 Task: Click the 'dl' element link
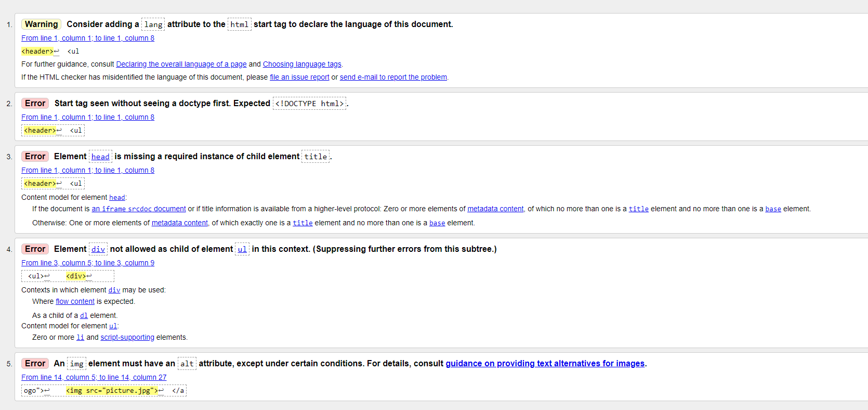coord(84,315)
